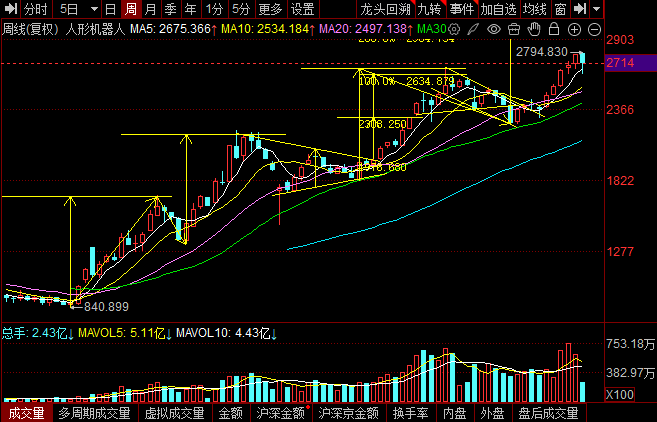Switch to 多周期成交量 tab
The image size is (657, 422).
[x=94, y=413]
